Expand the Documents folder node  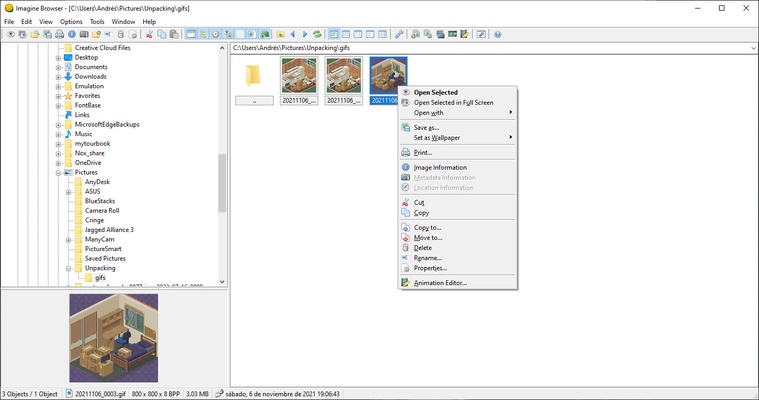pos(59,67)
